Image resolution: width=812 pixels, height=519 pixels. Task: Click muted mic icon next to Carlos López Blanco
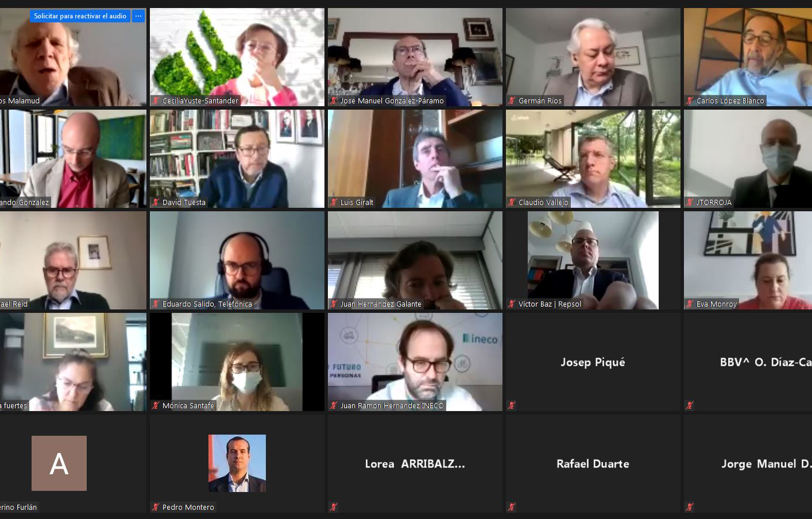tap(690, 100)
